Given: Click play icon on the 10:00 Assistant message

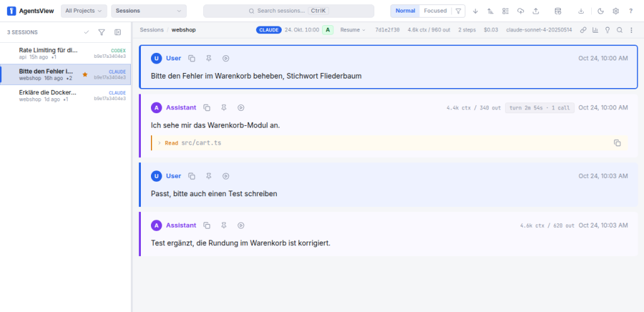Looking at the screenshot, I should click(241, 108).
